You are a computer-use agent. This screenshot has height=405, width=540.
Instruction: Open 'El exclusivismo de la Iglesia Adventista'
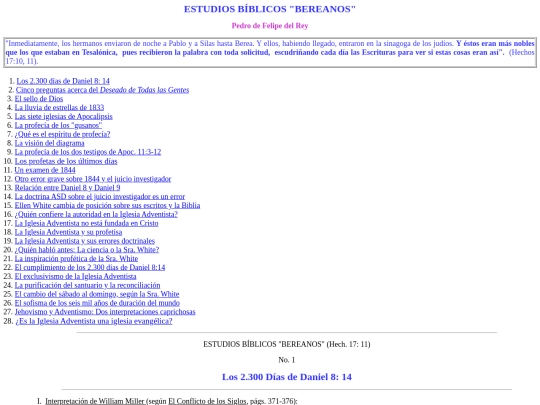[x=75, y=277]
